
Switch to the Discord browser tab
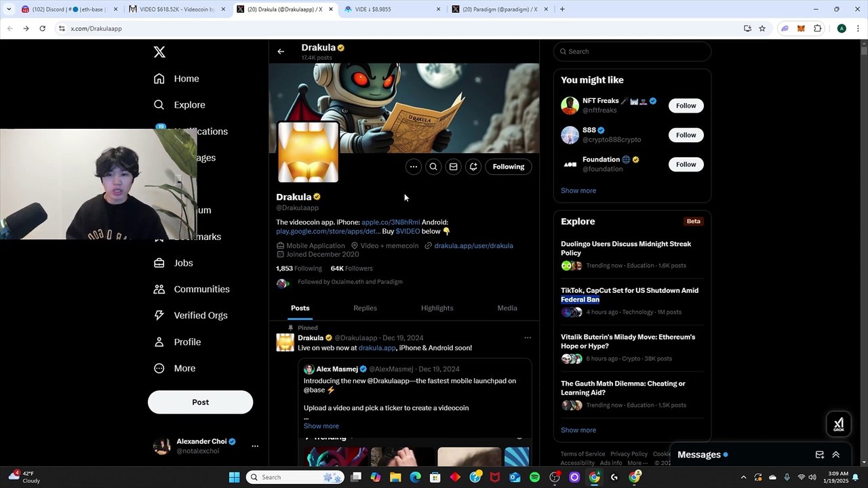[70, 9]
